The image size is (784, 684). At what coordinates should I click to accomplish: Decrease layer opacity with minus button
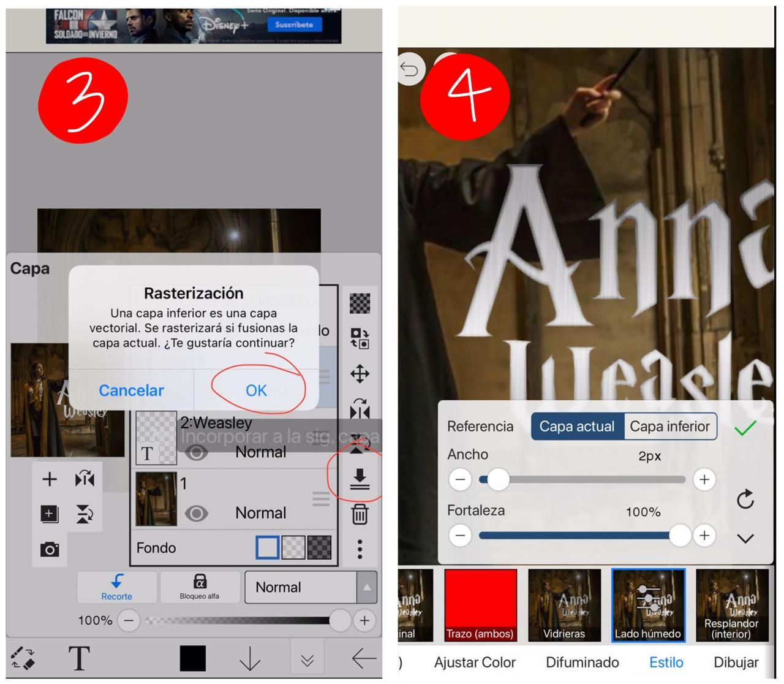tap(129, 620)
